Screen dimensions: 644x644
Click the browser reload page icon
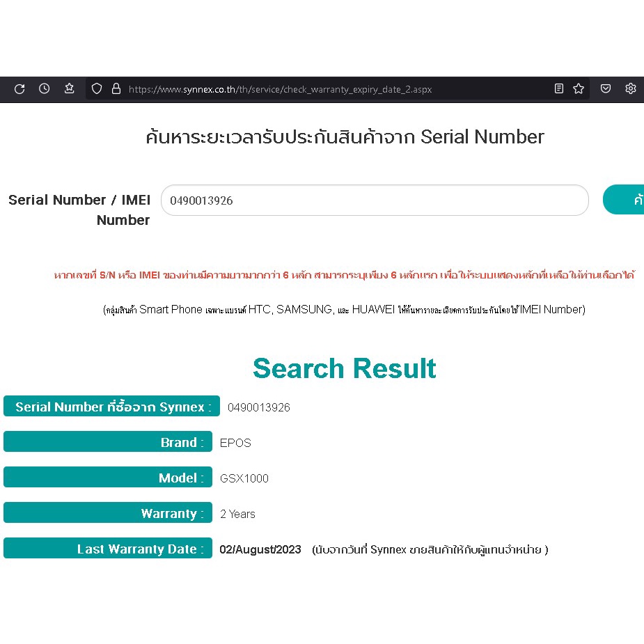pos(19,88)
